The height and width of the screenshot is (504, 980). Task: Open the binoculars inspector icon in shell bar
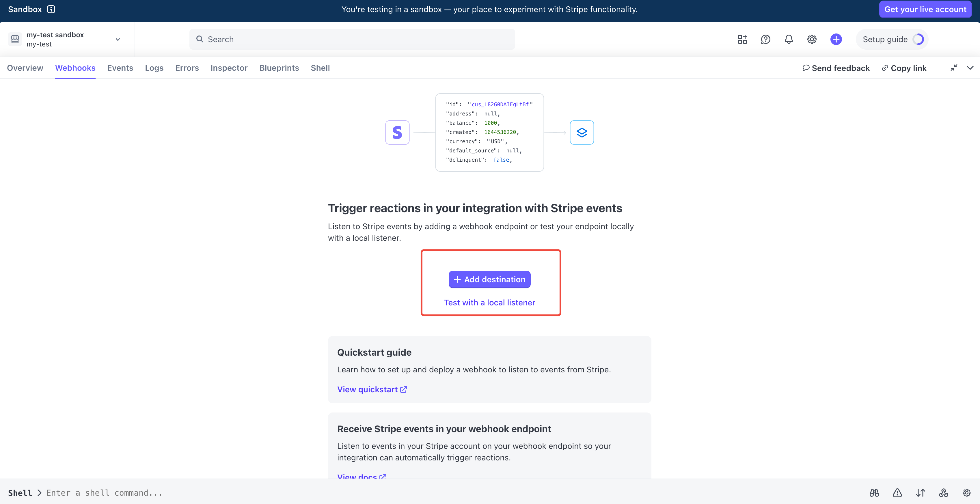874,493
